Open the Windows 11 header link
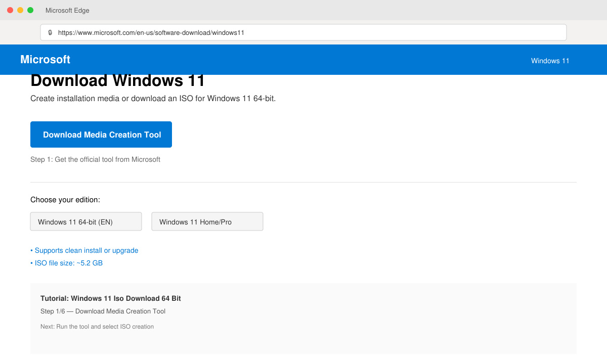607x364 pixels. click(550, 61)
